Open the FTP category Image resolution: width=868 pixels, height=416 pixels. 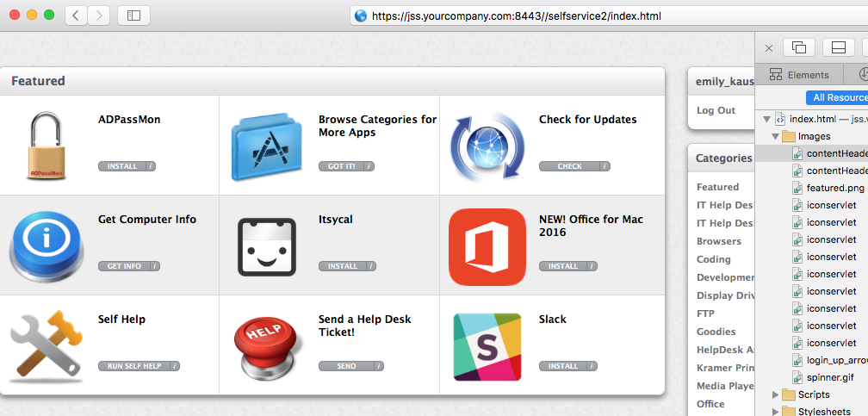click(705, 314)
